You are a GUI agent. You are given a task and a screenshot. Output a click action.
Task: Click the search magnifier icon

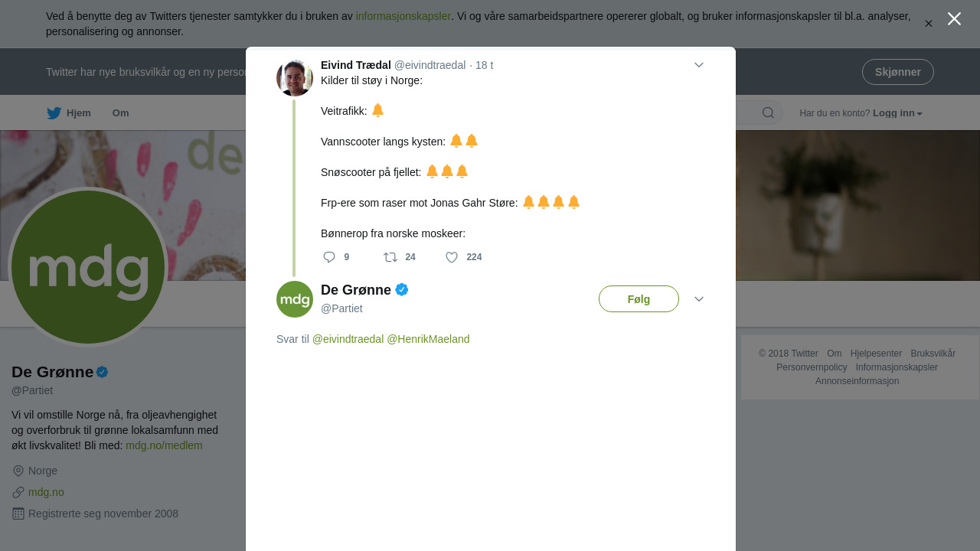[768, 113]
